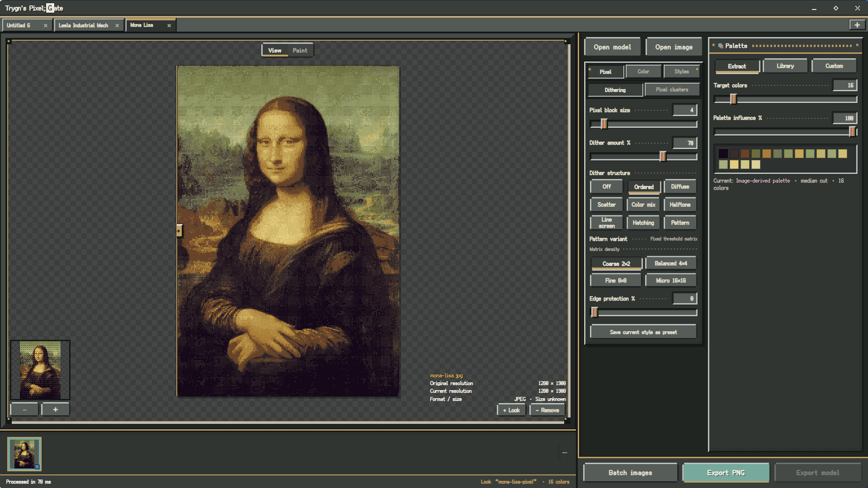This screenshot has width=868, height=488.
Task: Click Open model
Action: (x=612, y=47)
